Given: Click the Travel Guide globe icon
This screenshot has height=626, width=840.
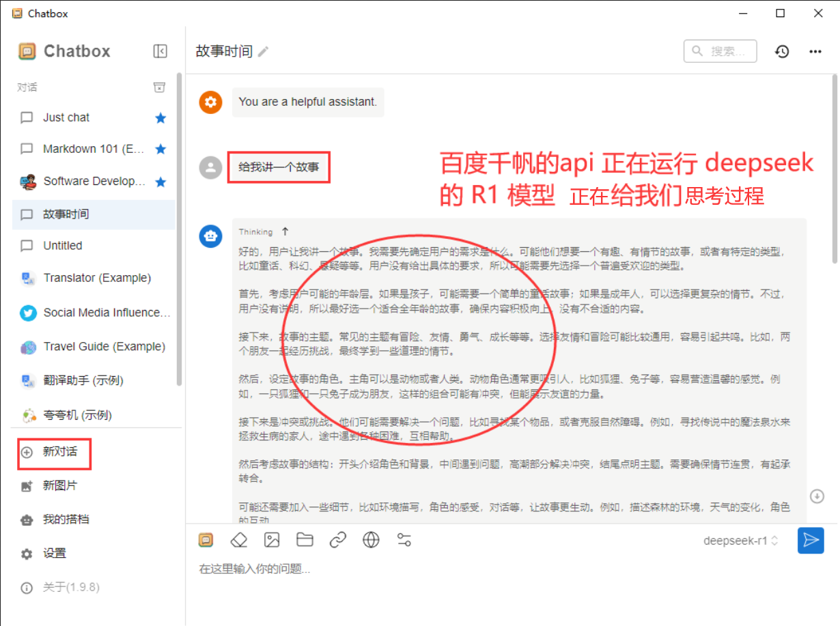Looking at the screenshot, I should click(28, 347).
